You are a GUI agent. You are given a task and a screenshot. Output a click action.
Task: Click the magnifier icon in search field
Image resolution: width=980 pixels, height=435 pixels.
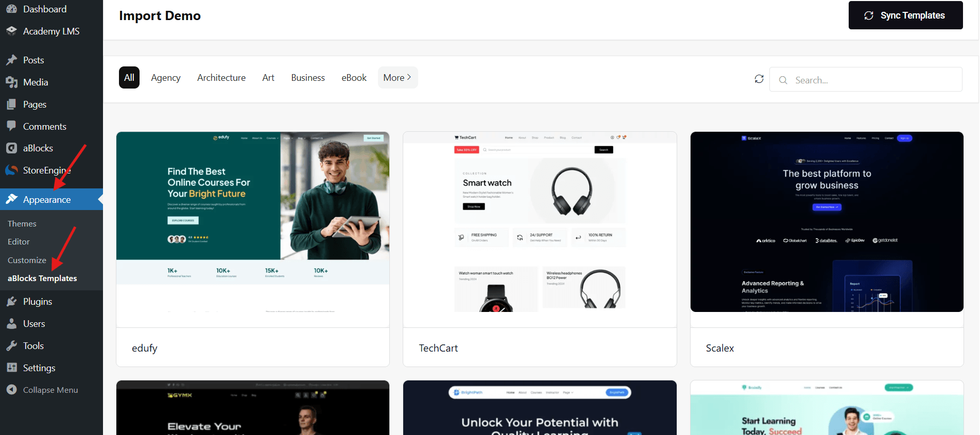click(x=783, y=80)
